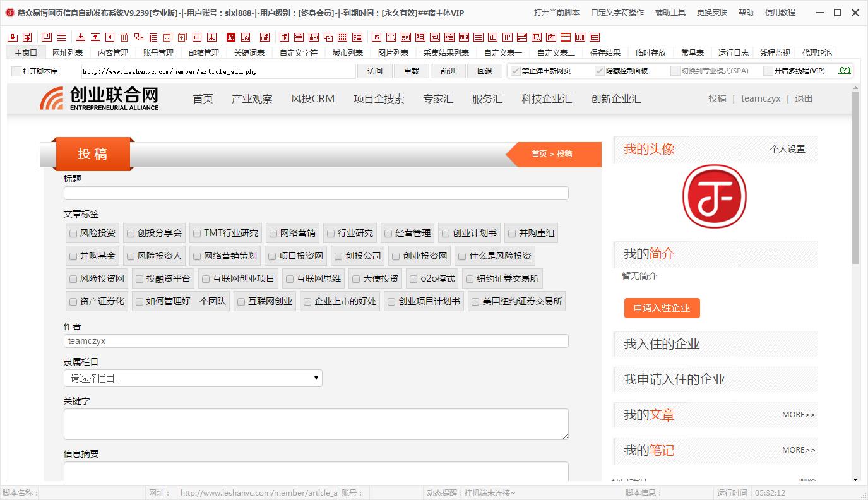
Task: Toggle 隐藏控制面板 checkbox
Action: click(600, 71)
